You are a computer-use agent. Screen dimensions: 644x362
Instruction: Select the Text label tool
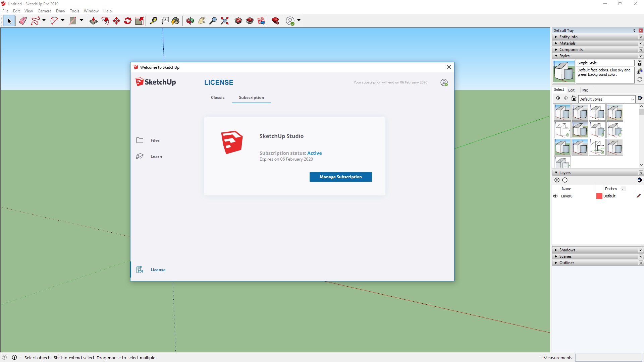coord(165,21)
